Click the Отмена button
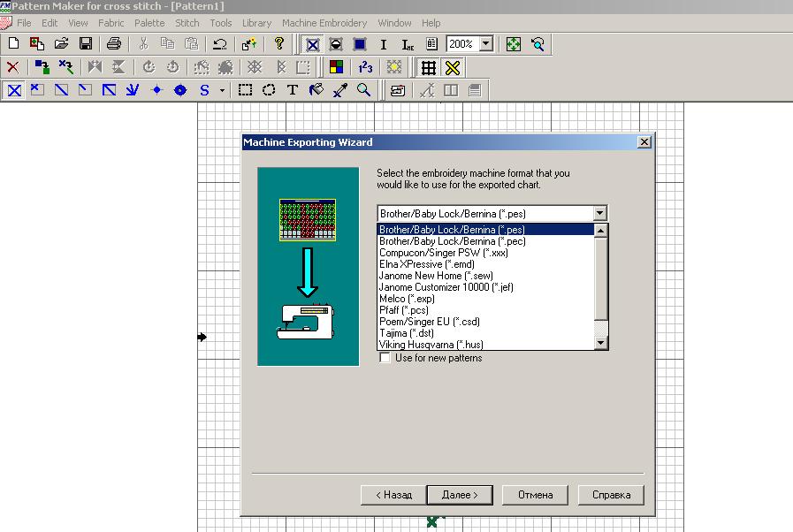 (x=535, y=495)
